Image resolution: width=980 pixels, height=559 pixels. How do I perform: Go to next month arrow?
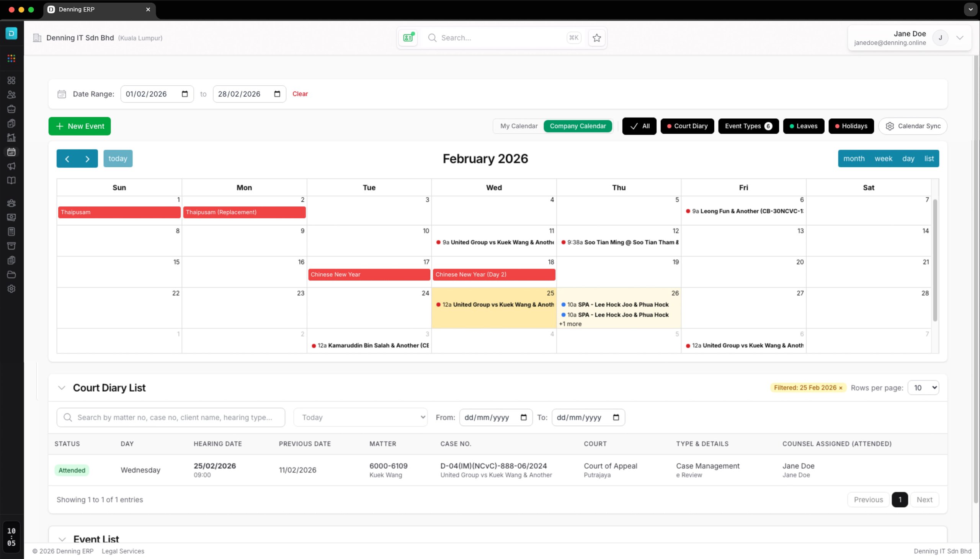pos(88,159)
